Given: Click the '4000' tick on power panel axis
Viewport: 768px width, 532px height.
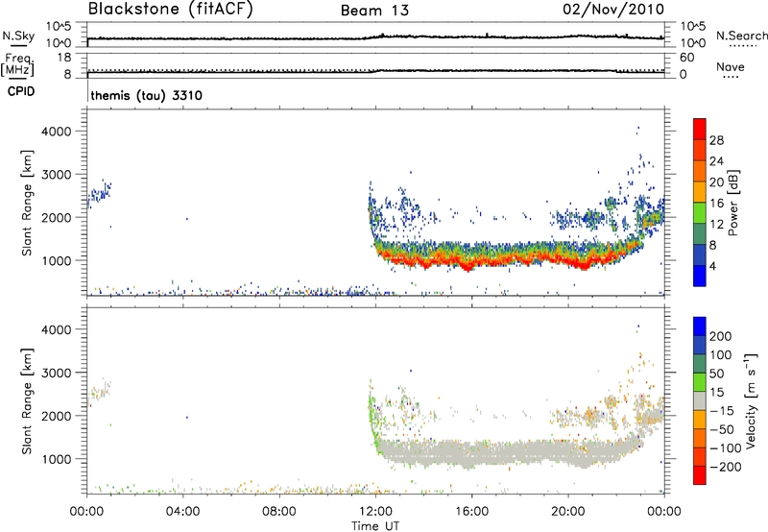Looking at the screenshot, I should click(x=57, y=132).
